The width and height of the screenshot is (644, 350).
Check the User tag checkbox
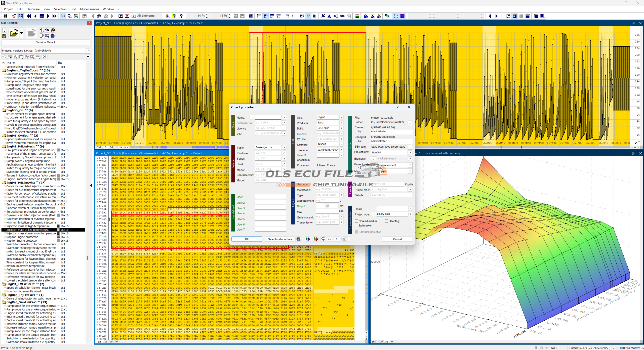387,221
